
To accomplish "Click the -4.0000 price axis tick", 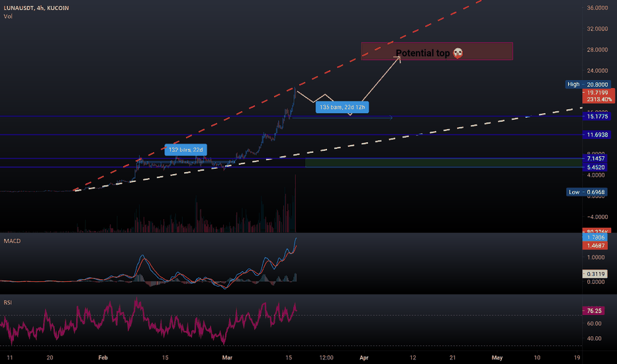I will tap(597, 217).
